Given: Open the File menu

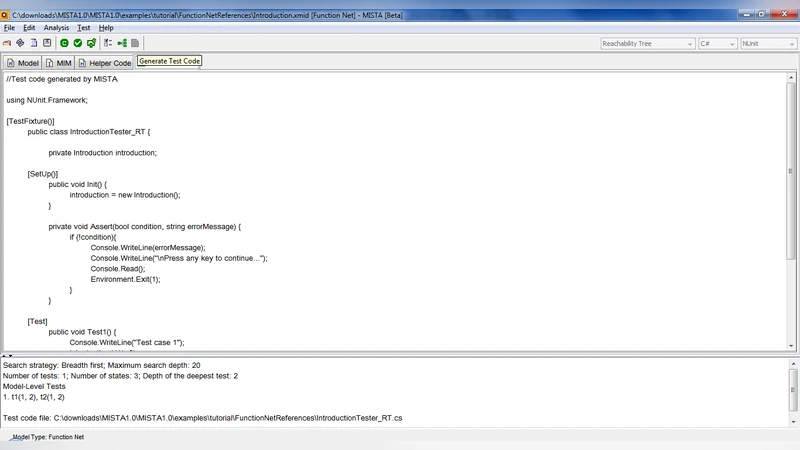Looking at the screenshot, I should tap(9, 28).
